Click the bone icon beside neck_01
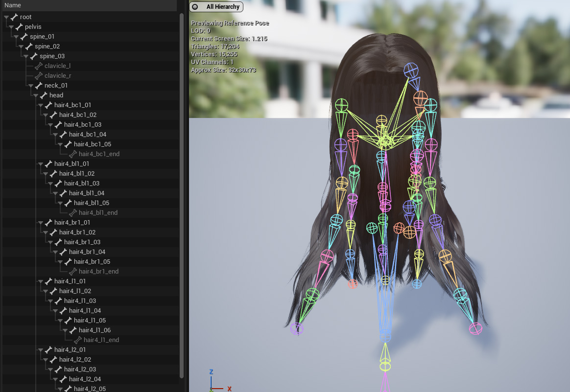 coord(39,85)
